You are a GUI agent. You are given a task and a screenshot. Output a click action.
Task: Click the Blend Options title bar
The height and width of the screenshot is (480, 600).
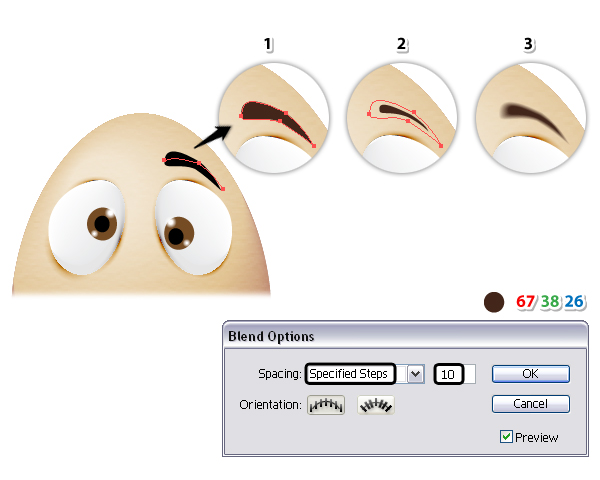405,336
